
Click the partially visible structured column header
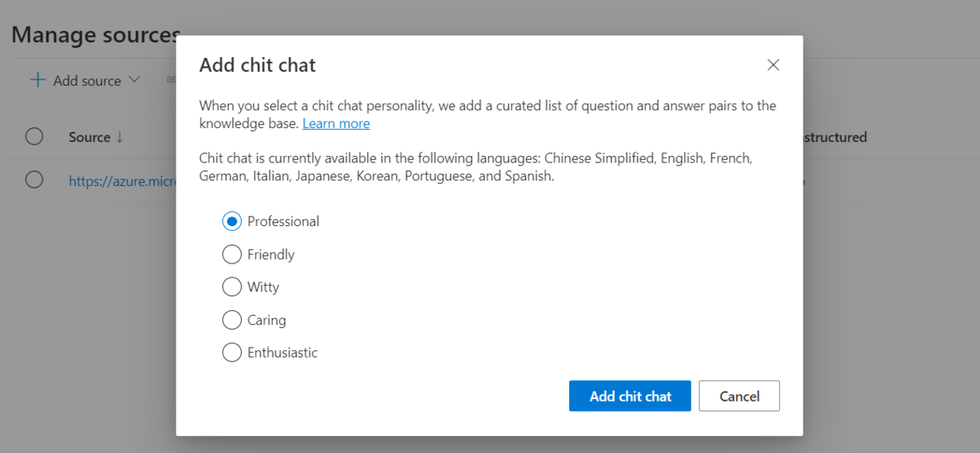835,137
